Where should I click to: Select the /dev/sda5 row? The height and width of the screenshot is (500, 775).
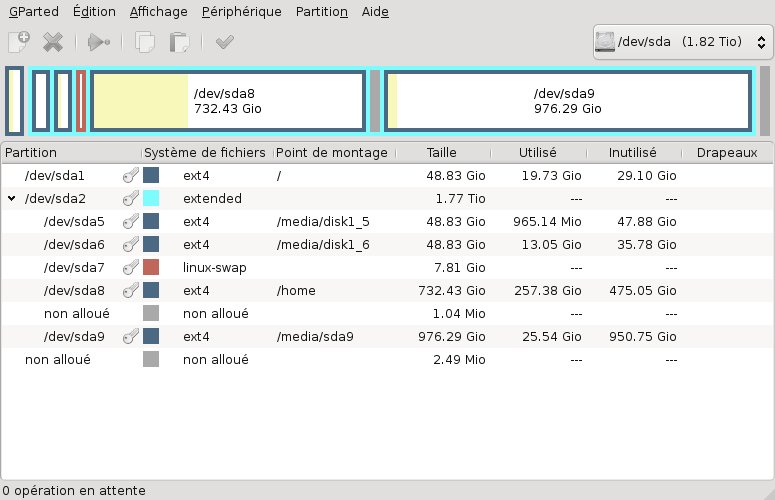(387, 221)
